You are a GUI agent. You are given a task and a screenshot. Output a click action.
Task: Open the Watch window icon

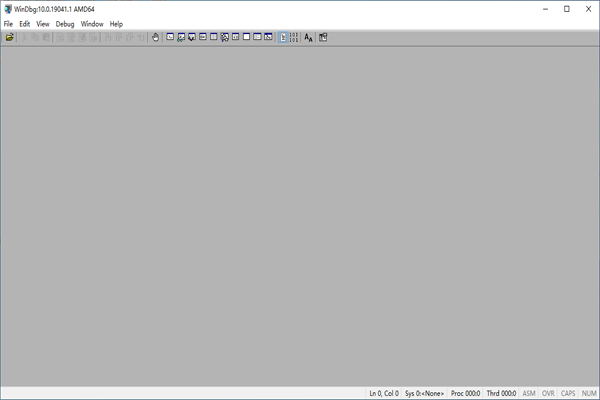181,37
